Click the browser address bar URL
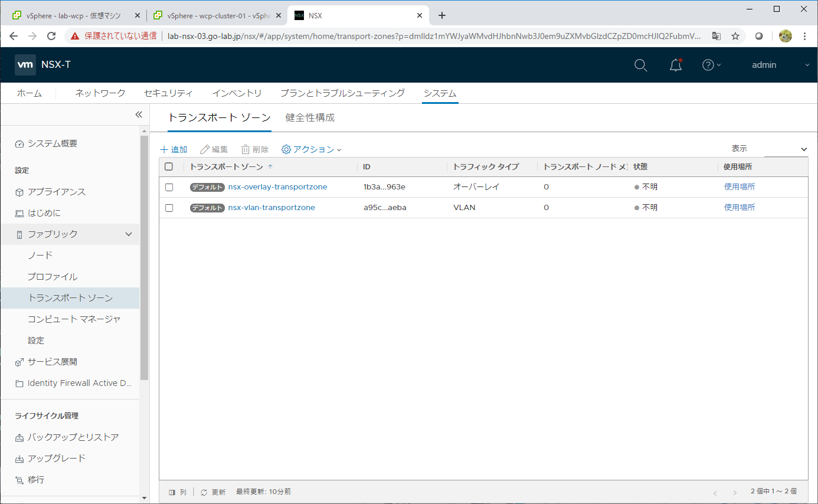The width and height of the screenshot is (818, 504). coord(434,36)
